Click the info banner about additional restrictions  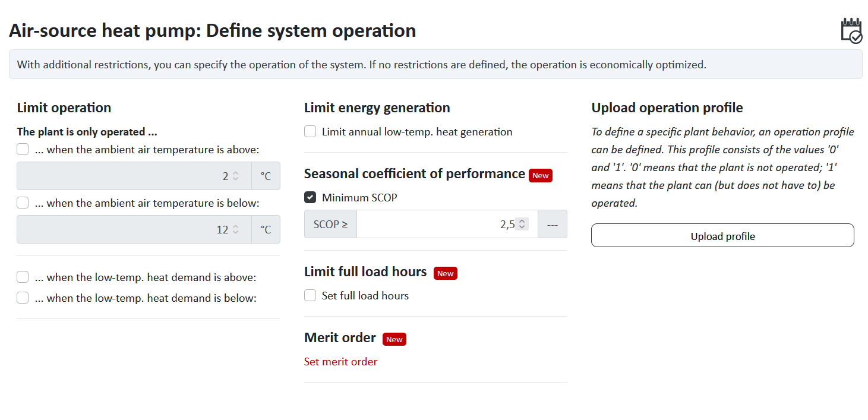click(x=435, y=64)
